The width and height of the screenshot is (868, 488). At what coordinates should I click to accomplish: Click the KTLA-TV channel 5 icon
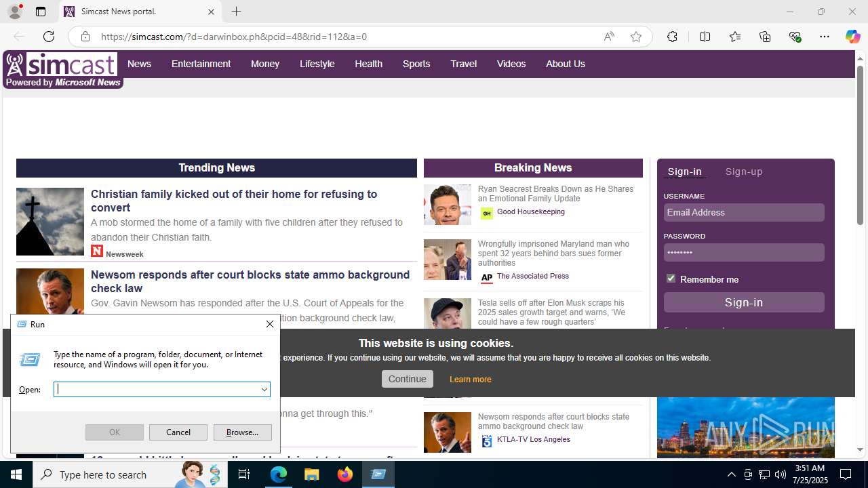(x=486, y=441)
